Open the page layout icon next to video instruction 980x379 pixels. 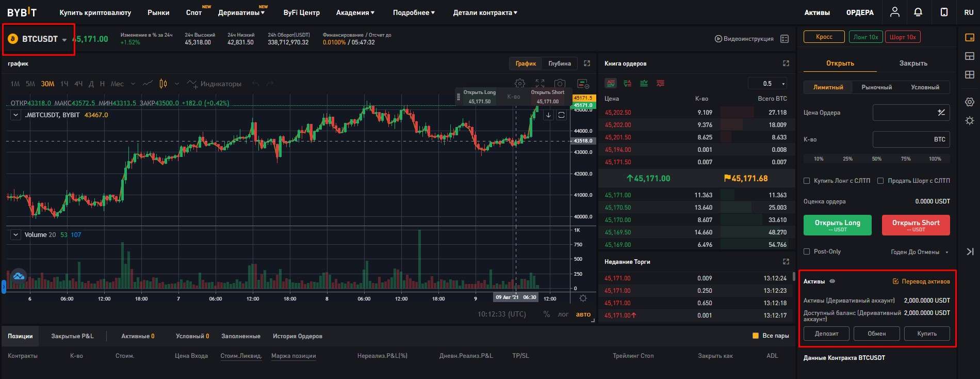tap(785, 39)
